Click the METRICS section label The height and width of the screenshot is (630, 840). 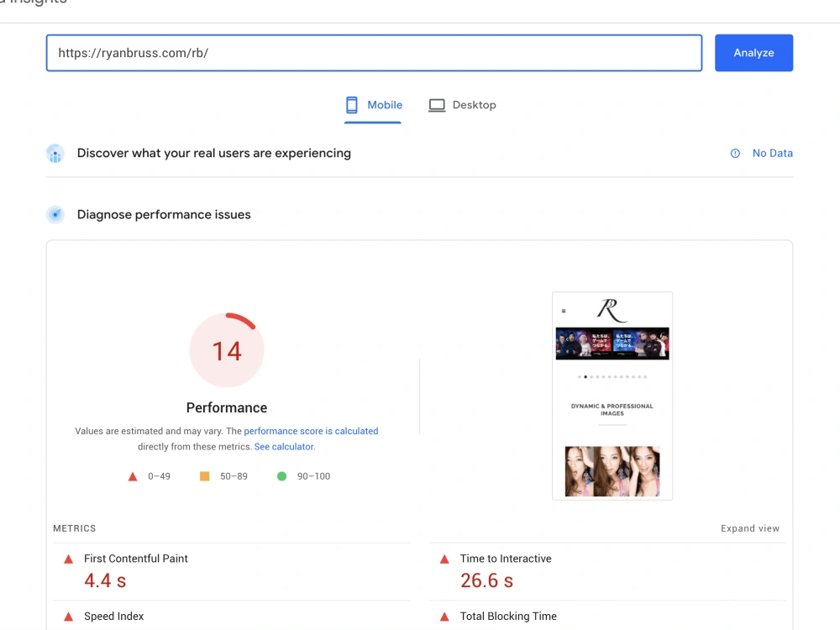pyautogui.click(x=75, y=528)
